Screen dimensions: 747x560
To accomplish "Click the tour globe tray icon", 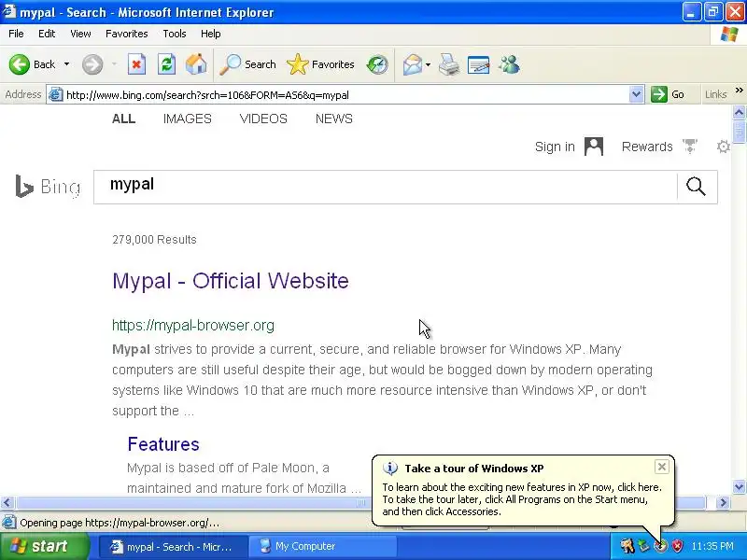I will [661, 546].
